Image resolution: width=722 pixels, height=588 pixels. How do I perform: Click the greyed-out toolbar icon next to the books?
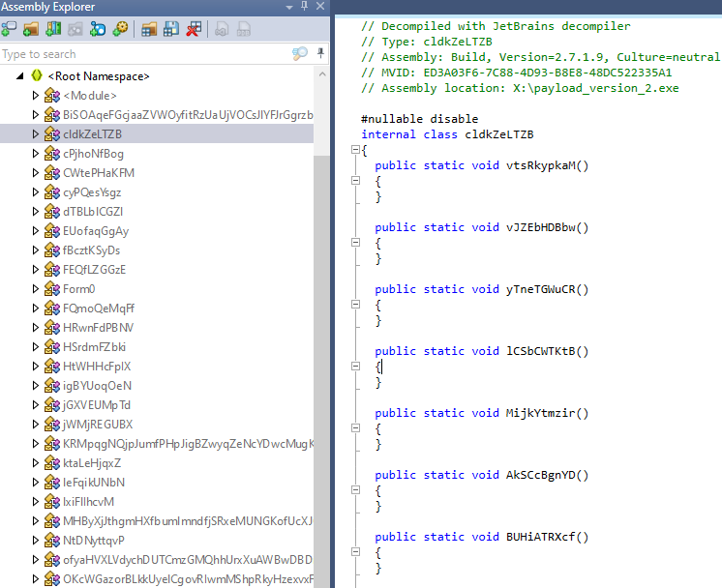pos(75,29)
